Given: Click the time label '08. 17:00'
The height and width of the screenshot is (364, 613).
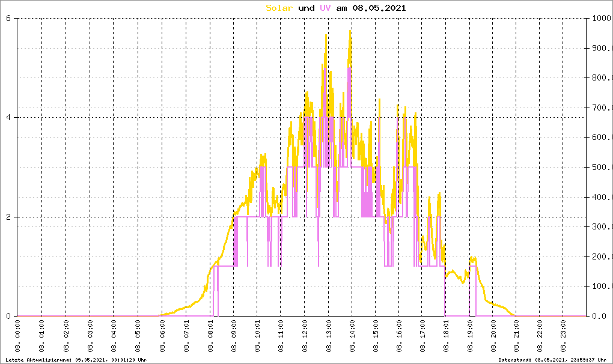Looking at the screenshot, I should (422, 336).
